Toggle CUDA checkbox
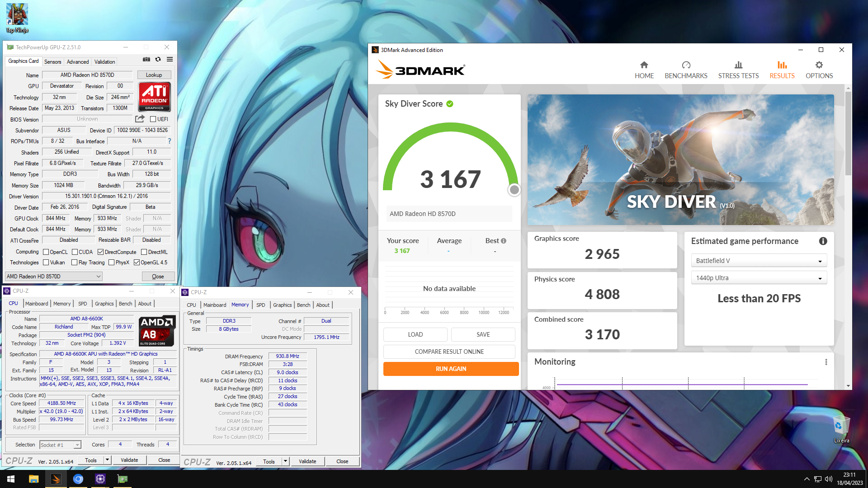The image size is (868, 488). 75,252
